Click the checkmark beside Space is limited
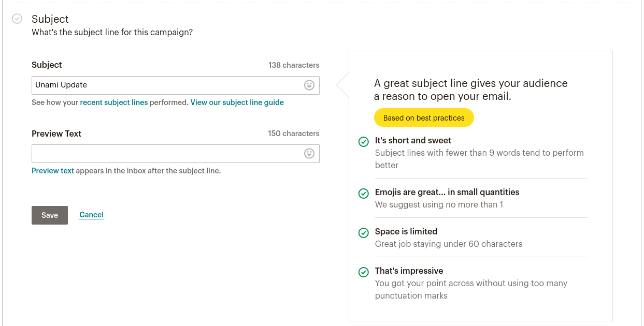 point(364,232)
